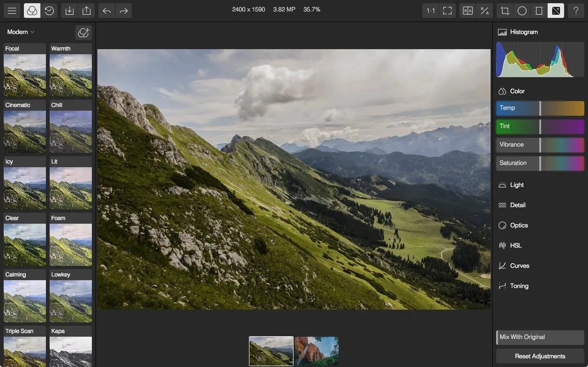Screen dimensions: 588x367
Task: Click the Saturation slider
Action: [540, 163]
